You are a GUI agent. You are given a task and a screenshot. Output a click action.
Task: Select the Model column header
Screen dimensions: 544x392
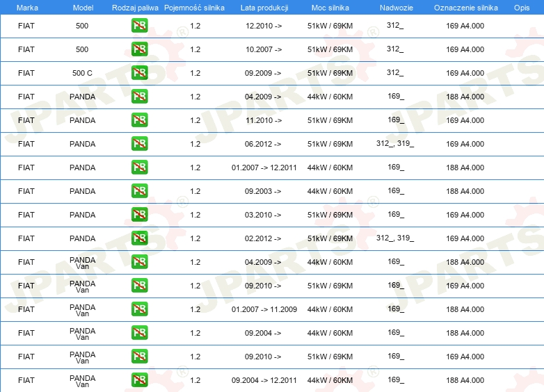(83, 8)
